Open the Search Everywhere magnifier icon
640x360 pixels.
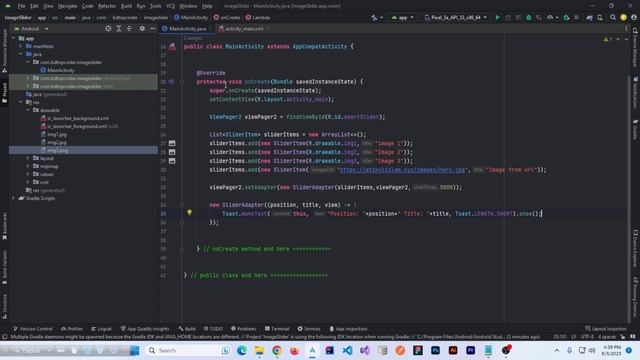613,18
